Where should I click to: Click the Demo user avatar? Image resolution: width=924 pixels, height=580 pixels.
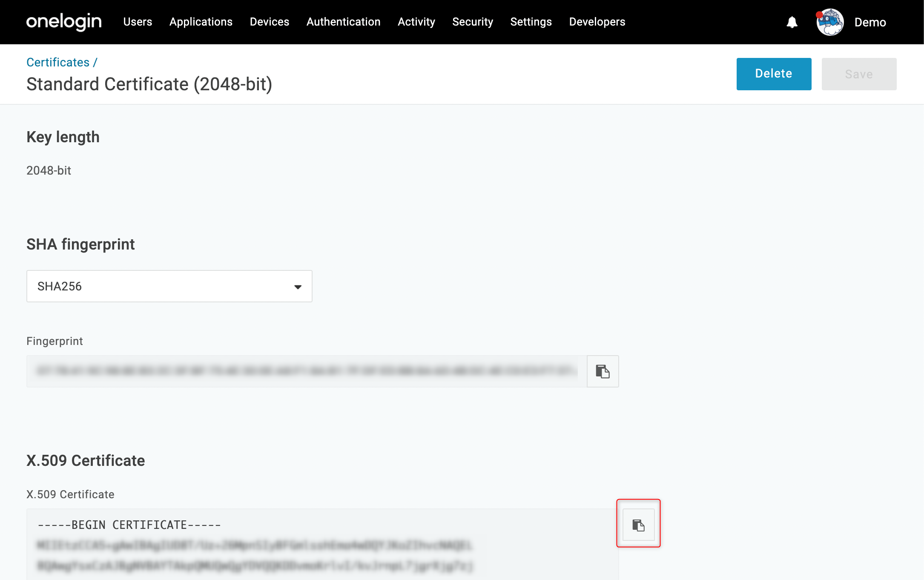click(830, 22)
